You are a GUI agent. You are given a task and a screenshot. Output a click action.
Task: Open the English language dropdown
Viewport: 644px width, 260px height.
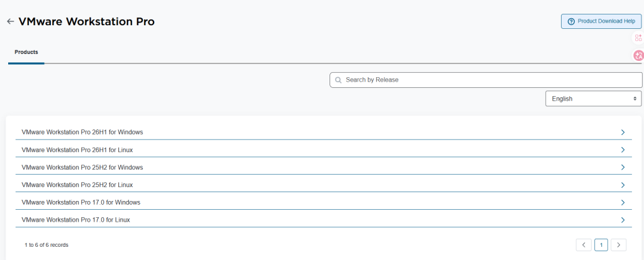594,99
